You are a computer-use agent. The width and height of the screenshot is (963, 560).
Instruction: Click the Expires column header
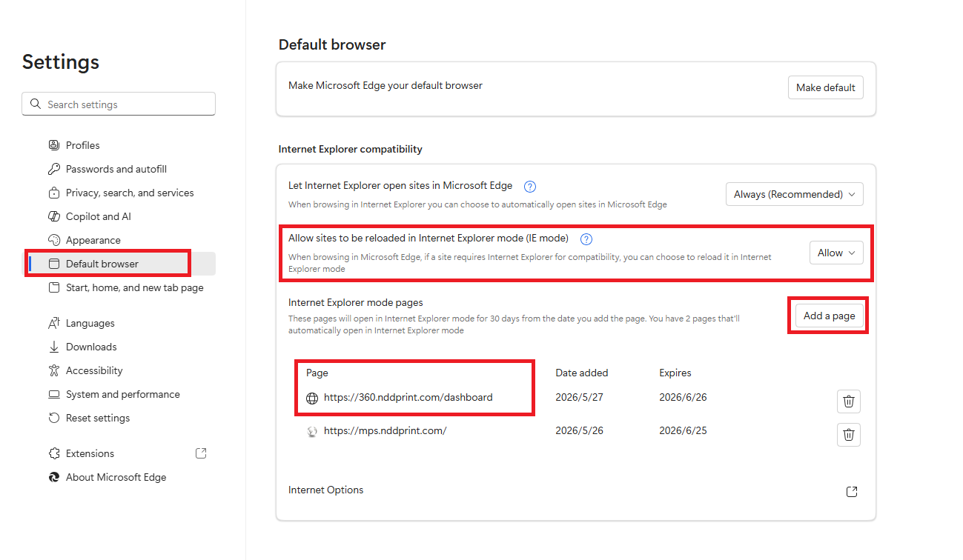675,373
